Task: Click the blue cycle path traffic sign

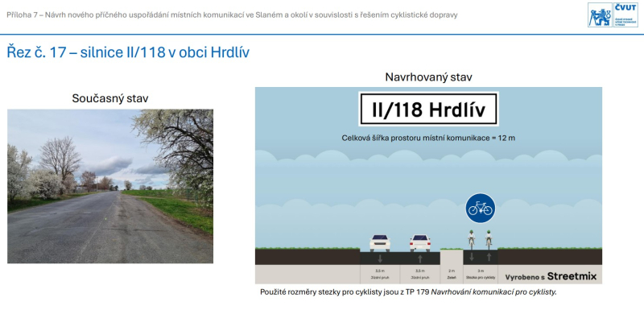Action: (480, 209)
